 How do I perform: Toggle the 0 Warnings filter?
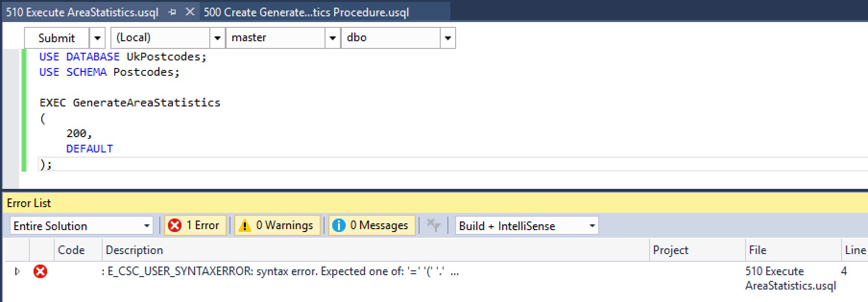277,225
